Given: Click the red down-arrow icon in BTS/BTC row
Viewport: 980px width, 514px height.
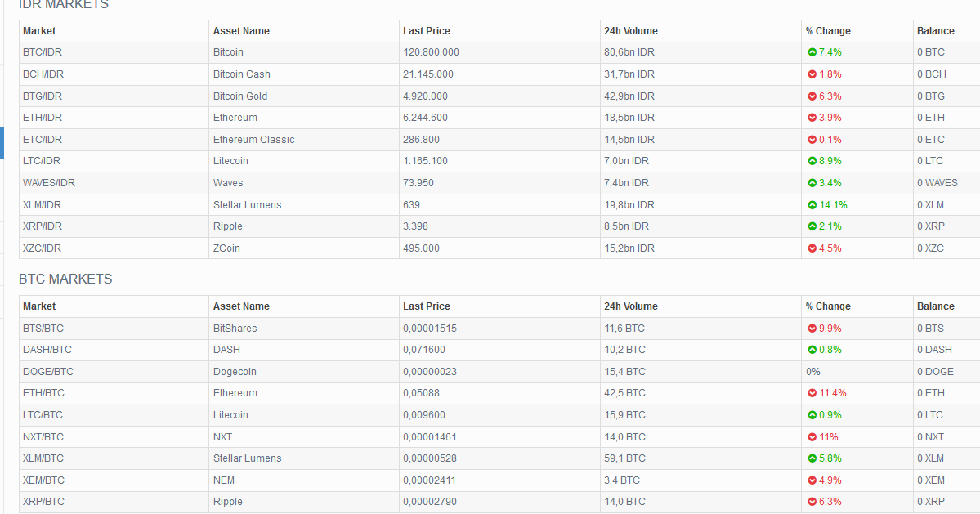Looking at the screenshot, I should tap(812, 329).
